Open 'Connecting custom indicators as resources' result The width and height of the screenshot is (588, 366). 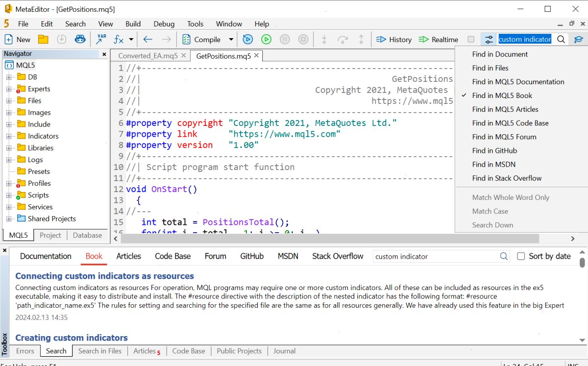pos(104,276)
